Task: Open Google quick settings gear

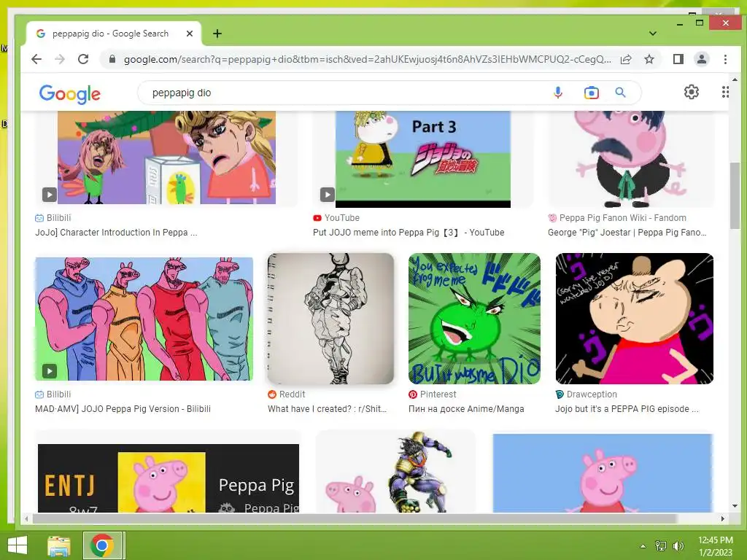Action: 692,92
